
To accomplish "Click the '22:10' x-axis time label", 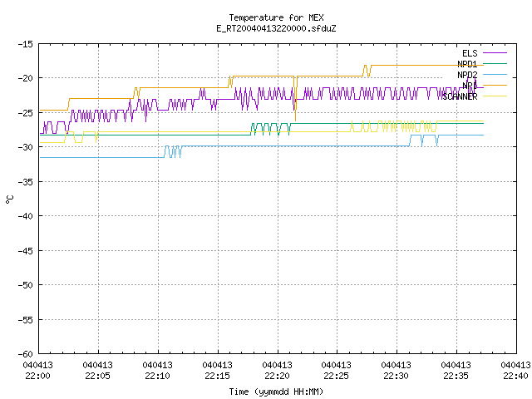I will (157, 376).
